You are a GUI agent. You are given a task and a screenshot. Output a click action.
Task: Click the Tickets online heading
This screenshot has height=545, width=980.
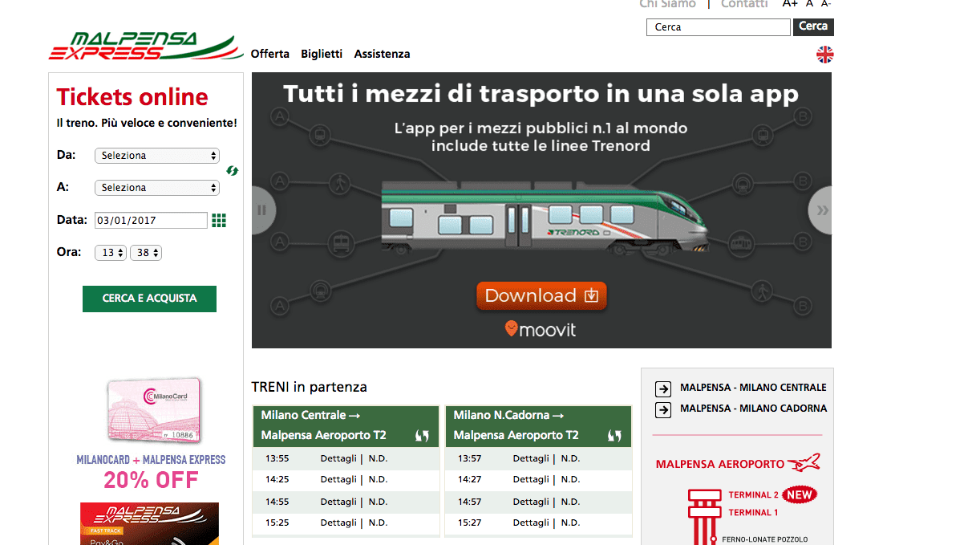[132, 98]
